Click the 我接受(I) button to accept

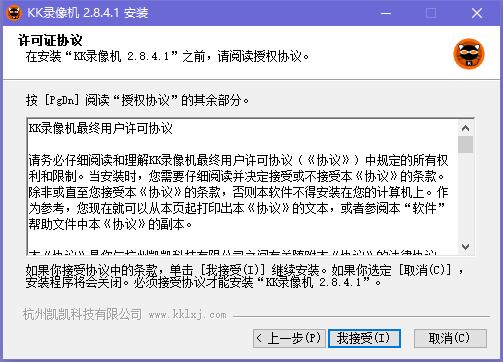coord(364,338)
